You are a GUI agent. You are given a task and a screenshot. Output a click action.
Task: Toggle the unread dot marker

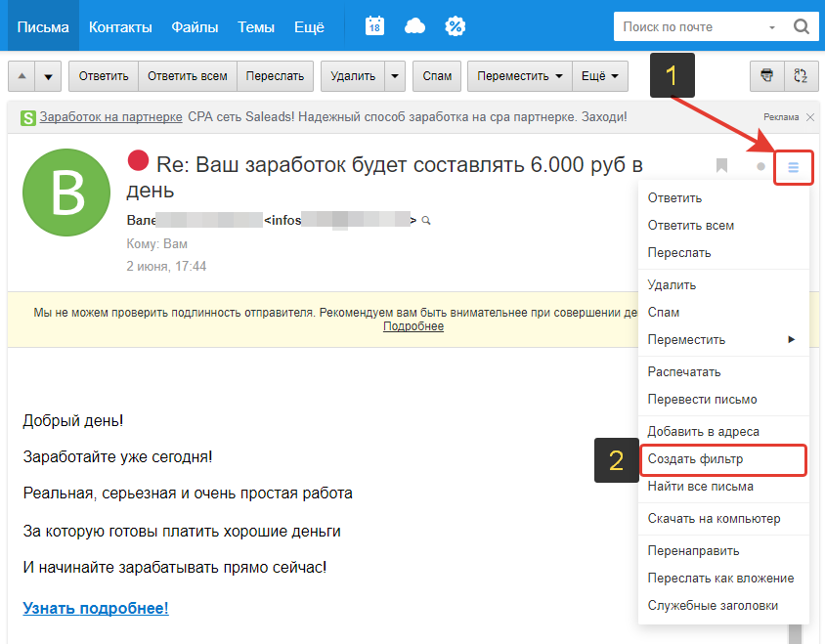760,167
